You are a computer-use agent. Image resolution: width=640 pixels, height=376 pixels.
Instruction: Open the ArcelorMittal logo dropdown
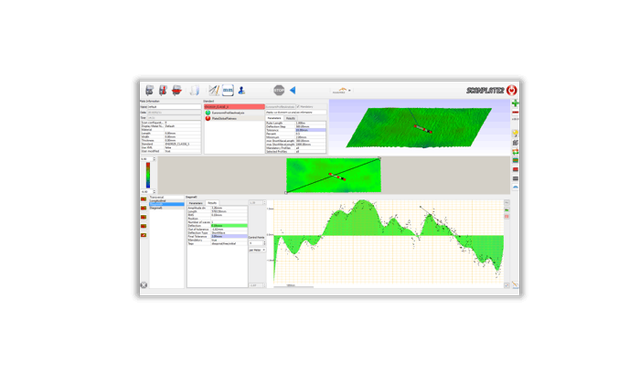(x=342, y=90)
